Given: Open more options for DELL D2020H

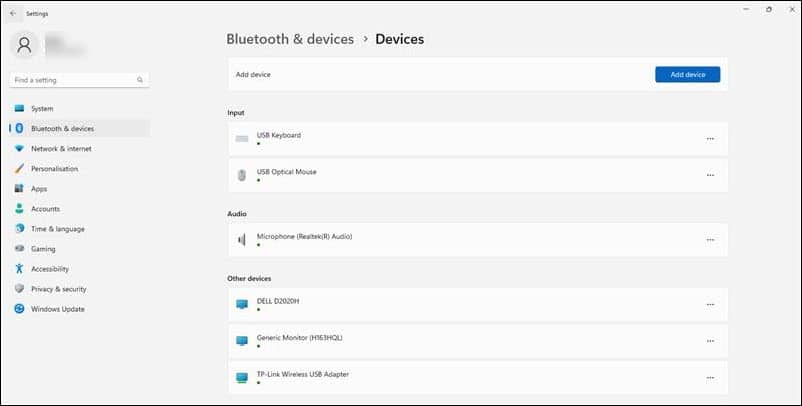Looking at the screenshot, I should (x=710, y=305).
